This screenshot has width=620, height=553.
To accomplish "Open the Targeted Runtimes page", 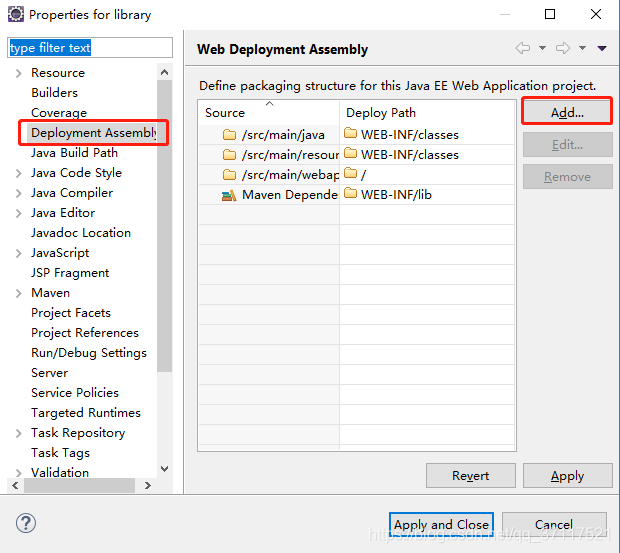I will [86, 413].
